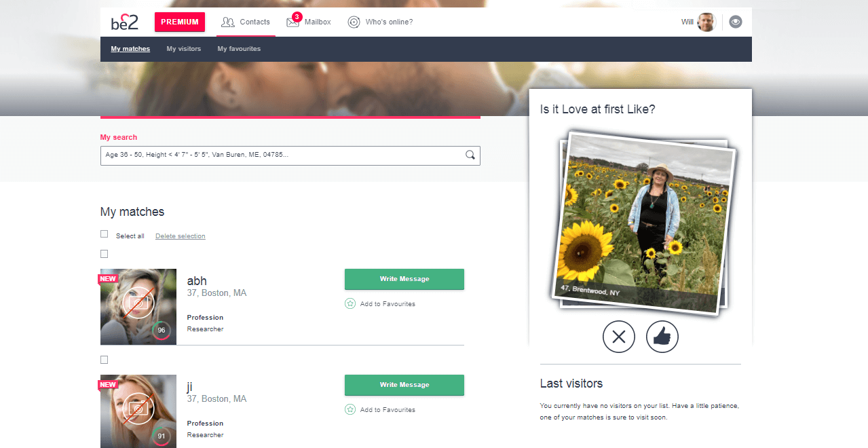Screen dimensions: 868x448
Task: Open Will's profile avatar picture
Action: point(706,22)
